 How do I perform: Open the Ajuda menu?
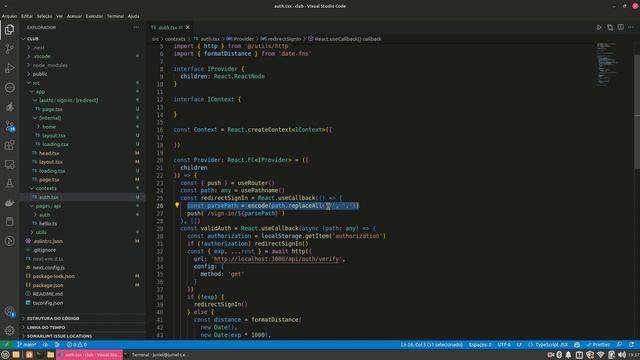133,16
